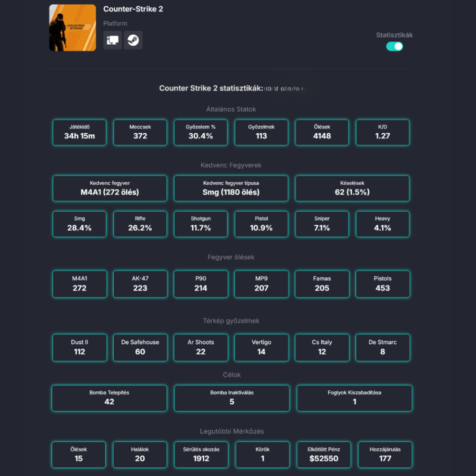Click the AK-47 kills card
The height and width of the screenshot is (476, 476).
coord(140,284)
